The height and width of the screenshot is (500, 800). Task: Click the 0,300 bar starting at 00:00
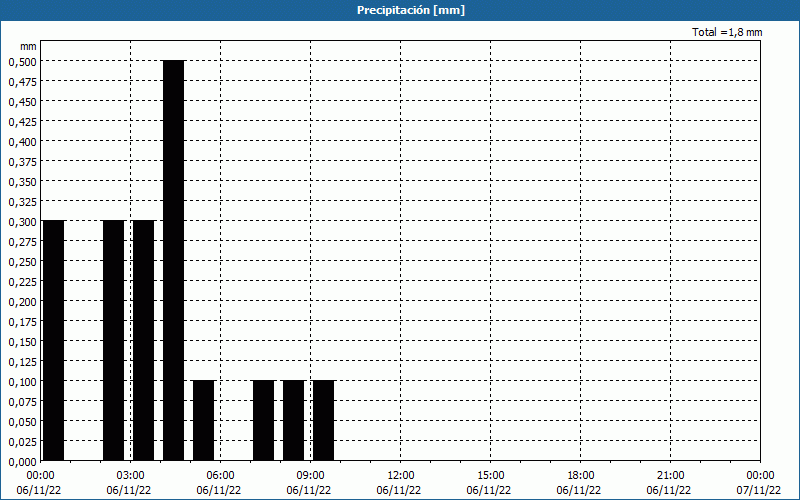click(x=54, y=341)
